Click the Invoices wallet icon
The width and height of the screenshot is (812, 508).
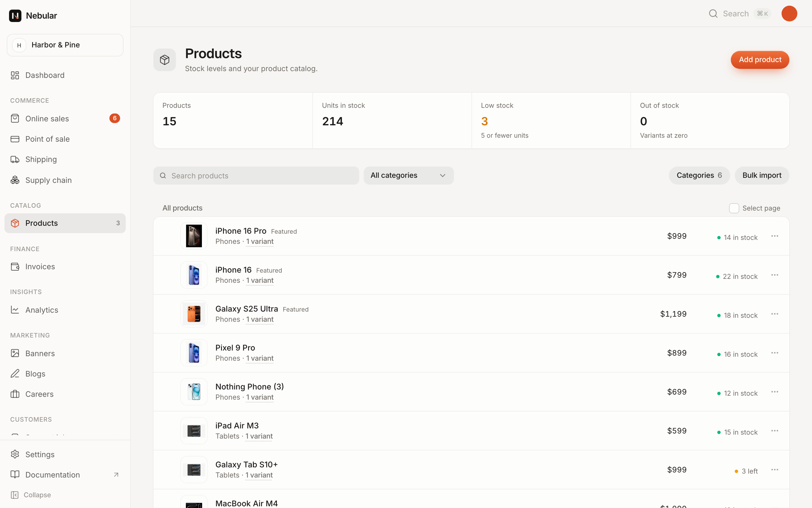click(15, 266)
